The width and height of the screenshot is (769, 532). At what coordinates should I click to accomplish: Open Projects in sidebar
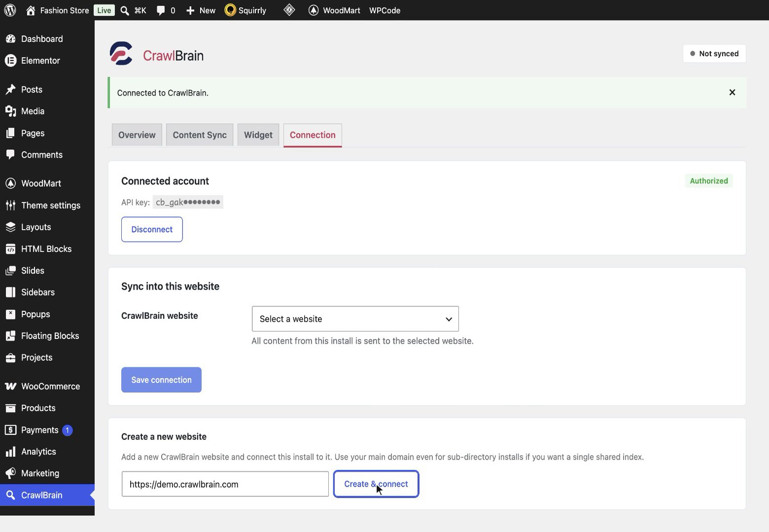click(x=47, y=358)
